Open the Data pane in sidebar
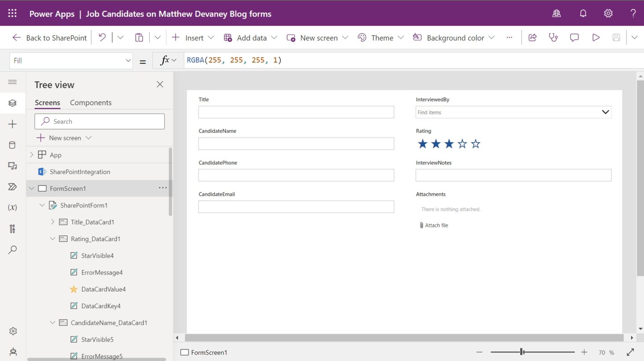 tap(13, 145)
